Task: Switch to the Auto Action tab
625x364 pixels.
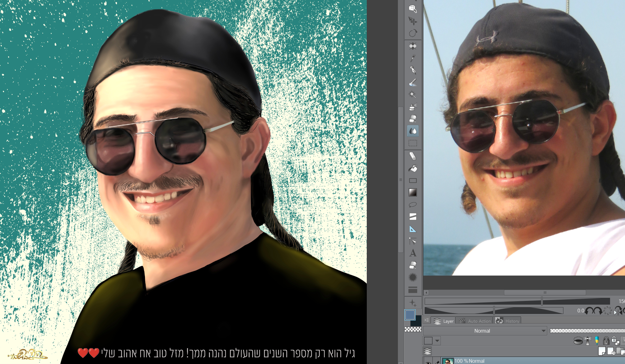Action: tap(479, 321)
